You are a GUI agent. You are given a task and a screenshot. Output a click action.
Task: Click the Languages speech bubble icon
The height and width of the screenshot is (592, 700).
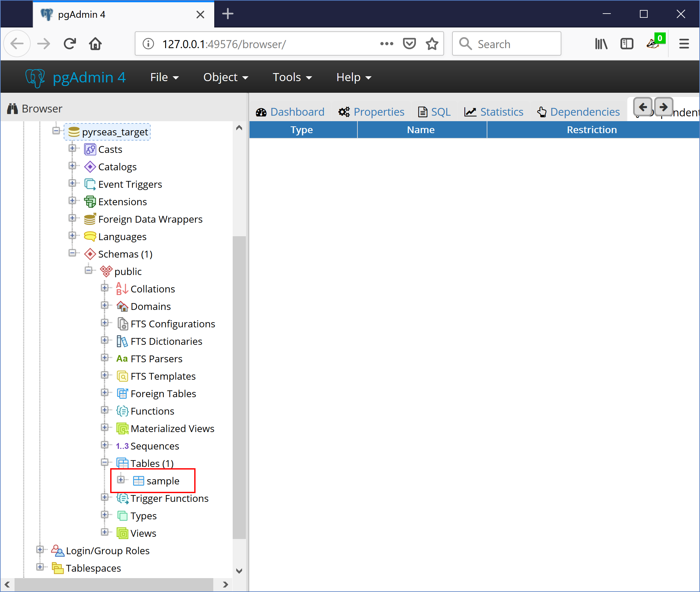[x=90, y=237]
